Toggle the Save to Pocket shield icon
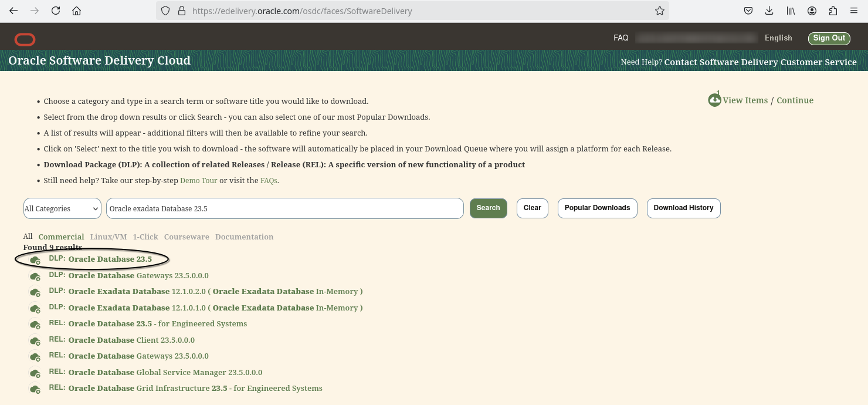The height and width of the screenshot is (405, 868). [747, 11]
